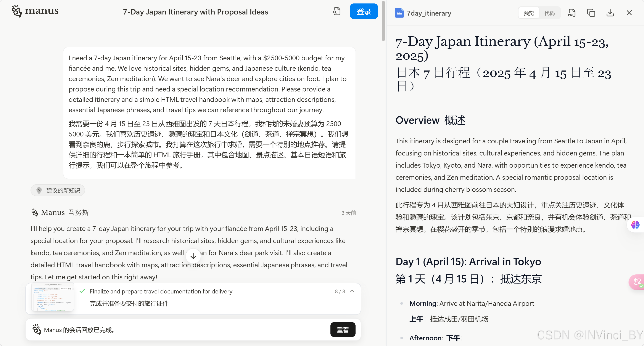Image resolution: width=644 pixels, height=346 pixels.
Task: Click the share/copy document icon near the title
Action: [x=337, y=11]
